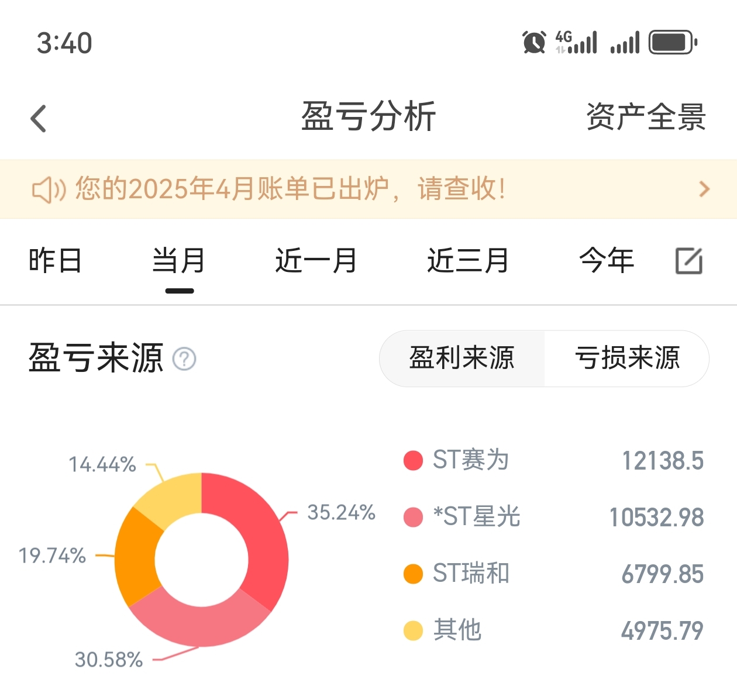737x700 pixels.
Task: Open 资产全景 link
Action: tap(646, 117)
